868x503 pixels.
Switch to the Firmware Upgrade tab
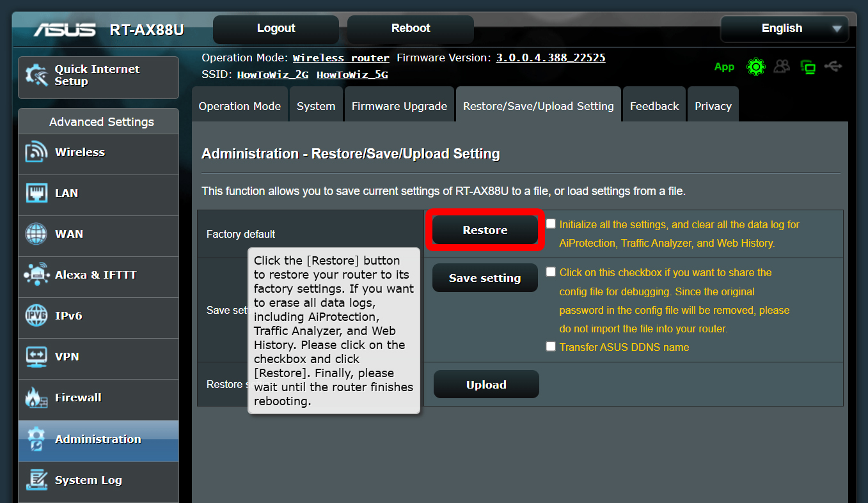[x=399, y=106]
